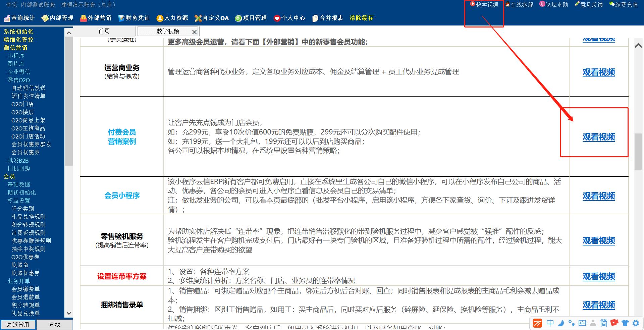Expand 精细化管控 in the sidebar
Viewport: 644px width, 330px height.
(18, 40)
